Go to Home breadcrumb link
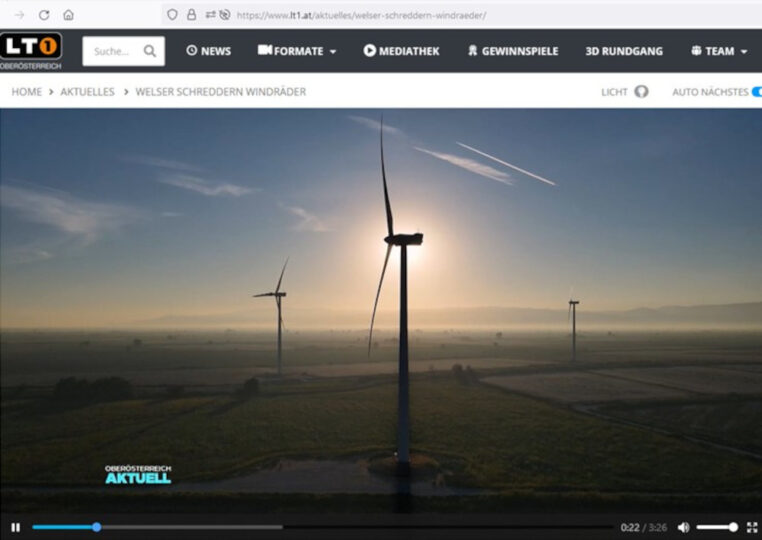This screenshot has width=762, height=540. coord(27,92)
